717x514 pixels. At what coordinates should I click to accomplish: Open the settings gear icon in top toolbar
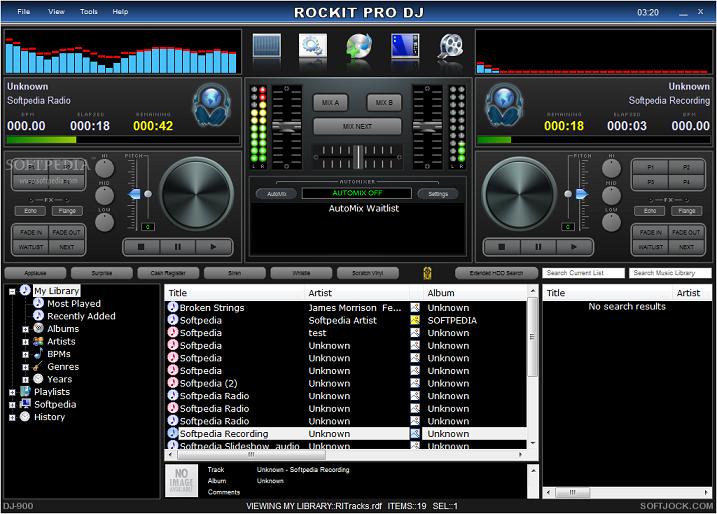click(x=312, y=47)
